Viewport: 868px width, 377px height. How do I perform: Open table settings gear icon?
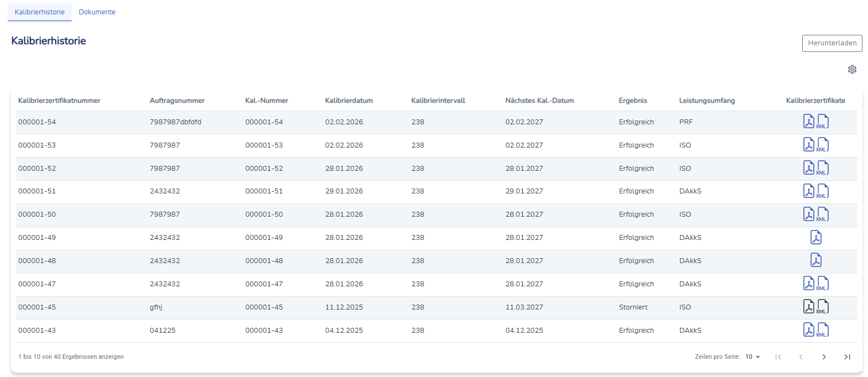tap(852, 70)
